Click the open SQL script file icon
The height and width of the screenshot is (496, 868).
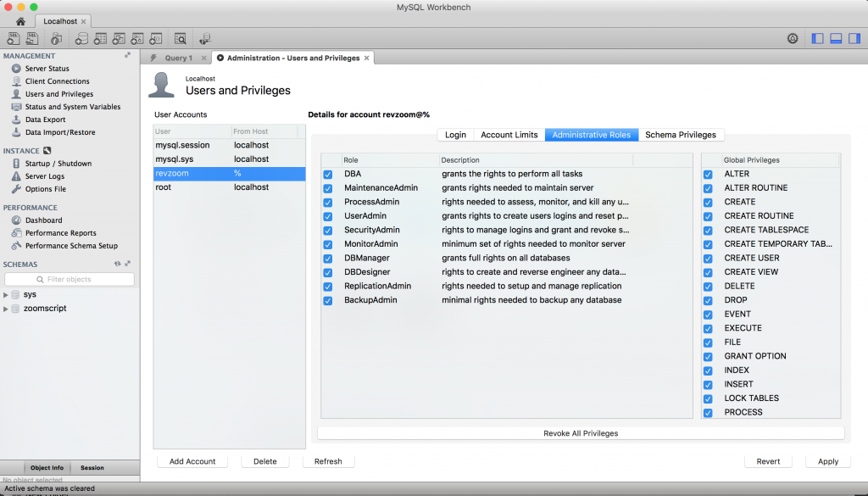32,38
